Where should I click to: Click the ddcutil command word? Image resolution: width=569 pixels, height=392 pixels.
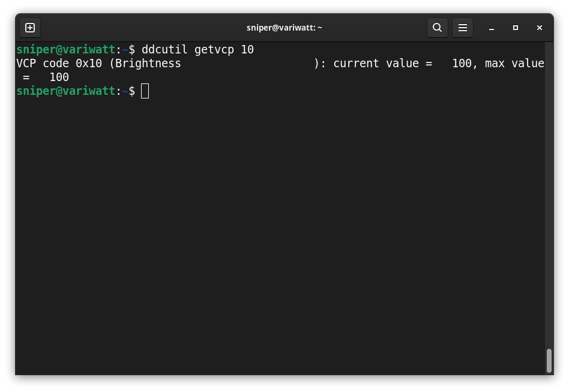165,50
